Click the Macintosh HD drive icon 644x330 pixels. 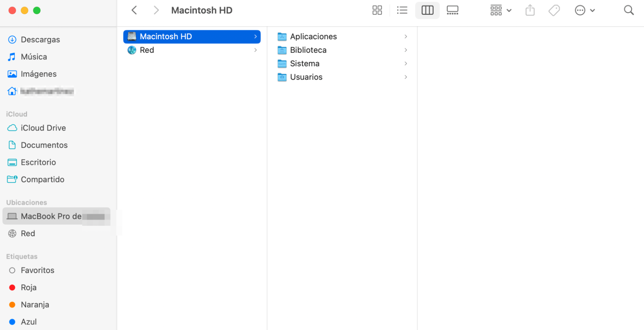point(132,36)
